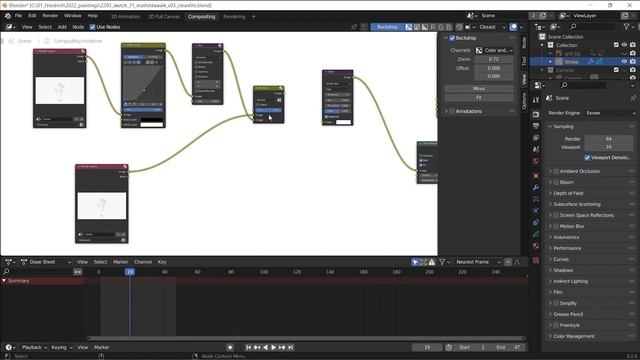
Task: Open the Dope Sheet mode dropdown
Action: point(46,262)
